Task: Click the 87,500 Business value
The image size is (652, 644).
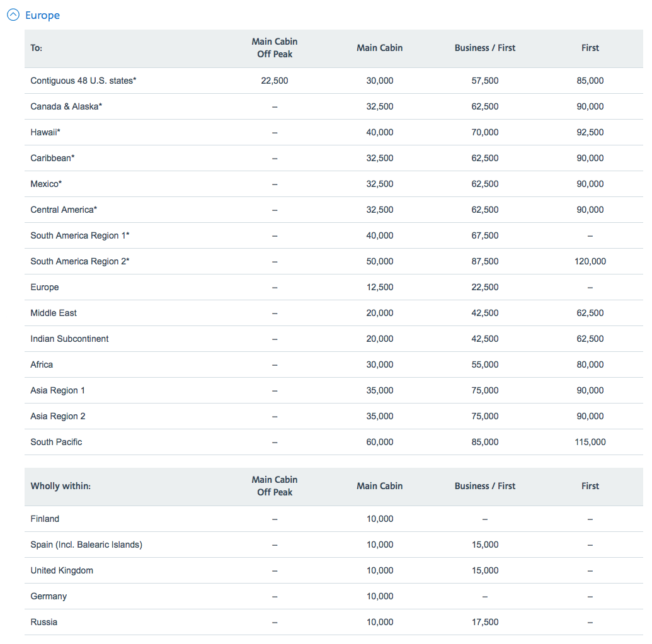Action: (x=485, y=261)
